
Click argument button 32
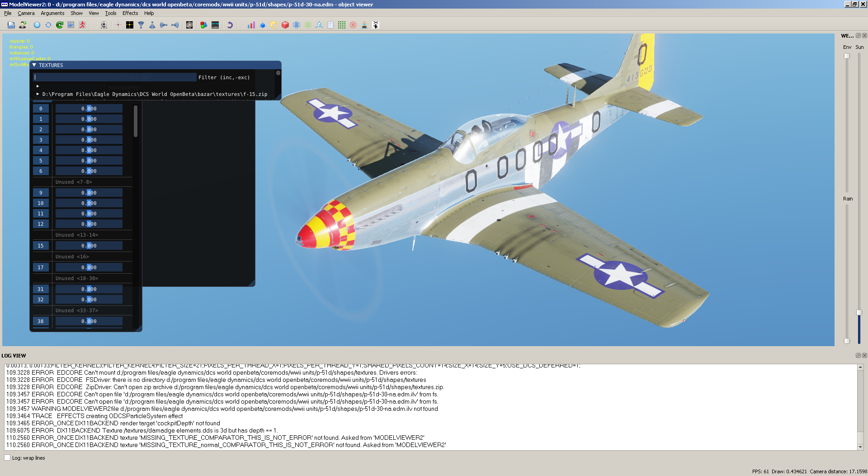click(x=41, y=300)
